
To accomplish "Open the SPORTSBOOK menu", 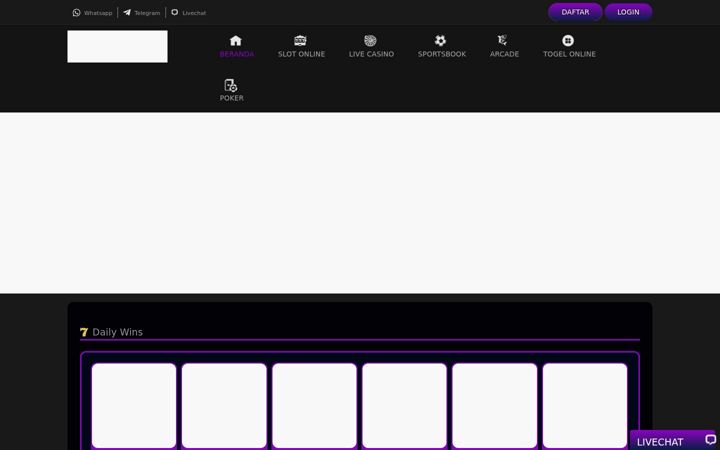I will [x=442, y=47].
